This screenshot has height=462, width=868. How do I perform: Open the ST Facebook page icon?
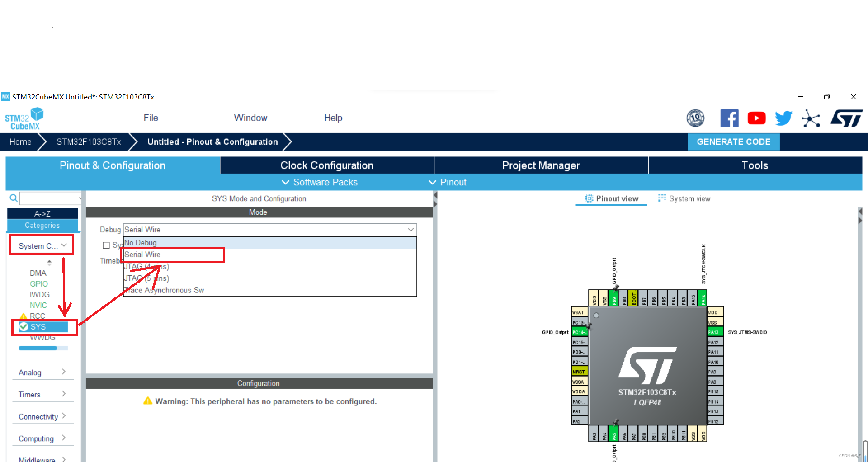(729, 118)
